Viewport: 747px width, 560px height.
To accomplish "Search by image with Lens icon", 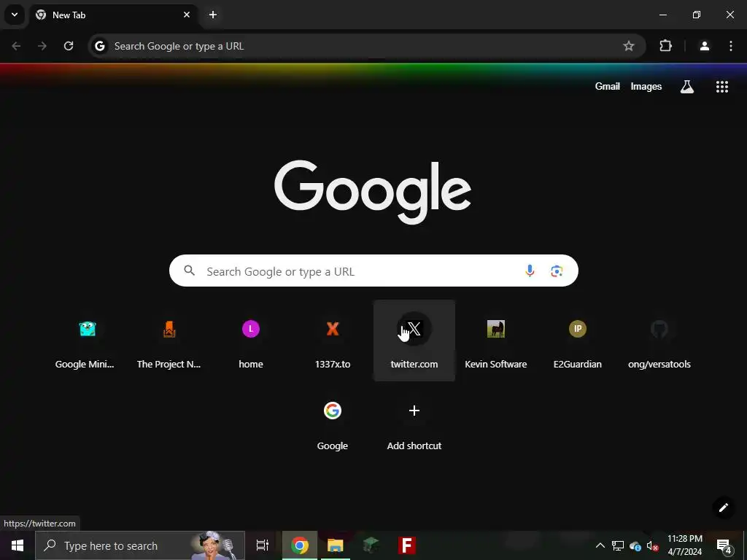I will [557, 271].
